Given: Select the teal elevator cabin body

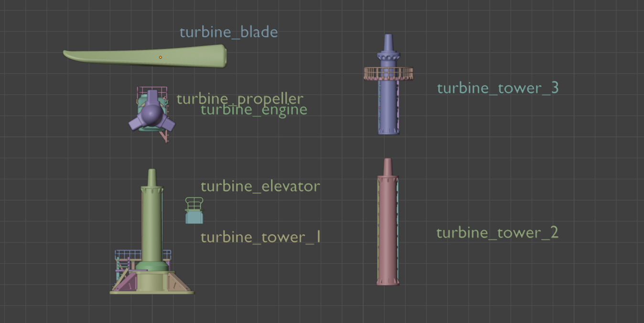Looking at the screenshot, I should click(x=194, y=218).
